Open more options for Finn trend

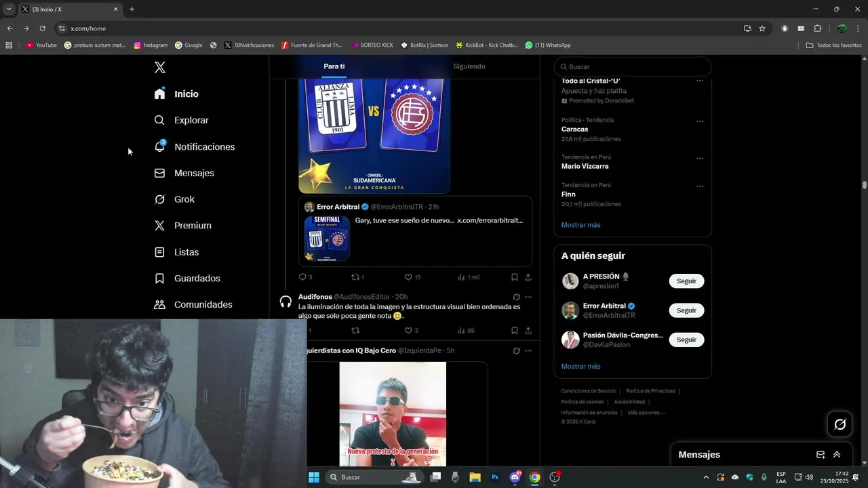pos(700,186)
